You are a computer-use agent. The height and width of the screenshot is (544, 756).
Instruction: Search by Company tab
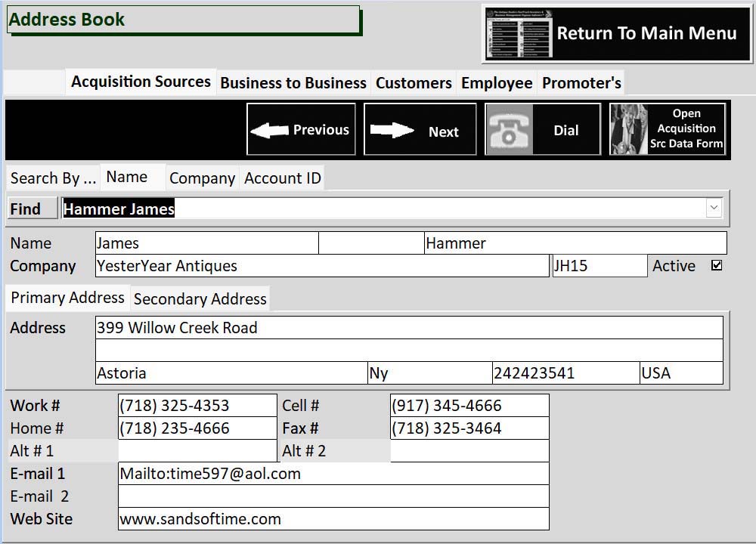coord(202,178)
